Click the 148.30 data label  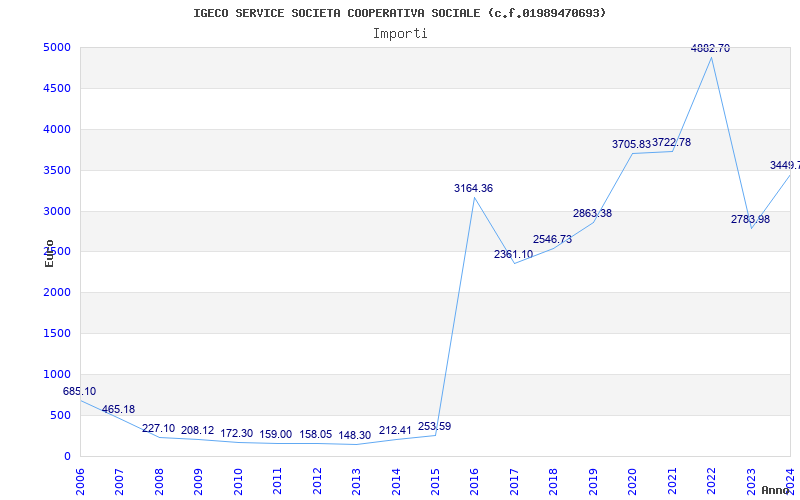[355, 435]
